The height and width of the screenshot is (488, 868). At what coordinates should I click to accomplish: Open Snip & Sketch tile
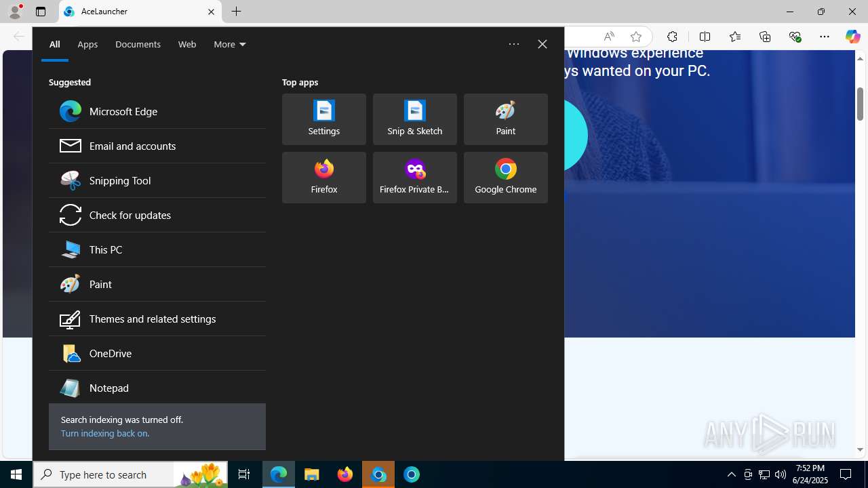point(415,119)
